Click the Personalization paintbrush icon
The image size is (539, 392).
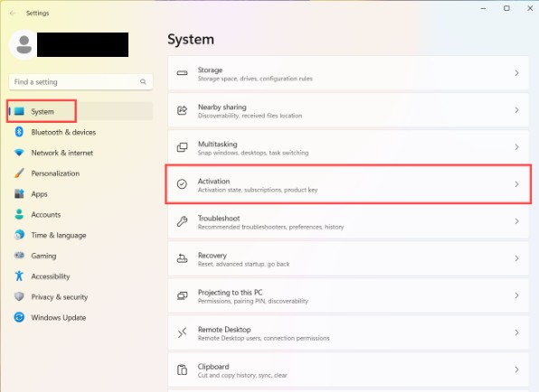[19, 173]
